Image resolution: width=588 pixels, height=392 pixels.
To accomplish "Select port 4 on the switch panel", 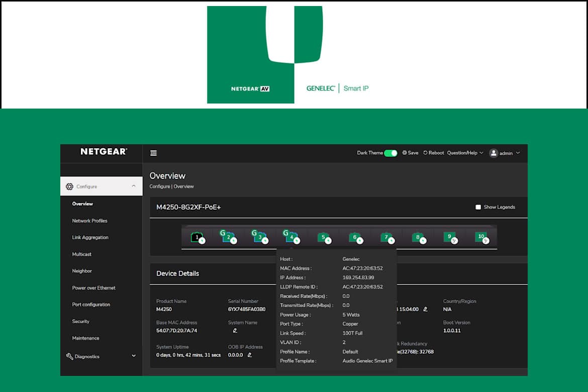I will point(291,237).
